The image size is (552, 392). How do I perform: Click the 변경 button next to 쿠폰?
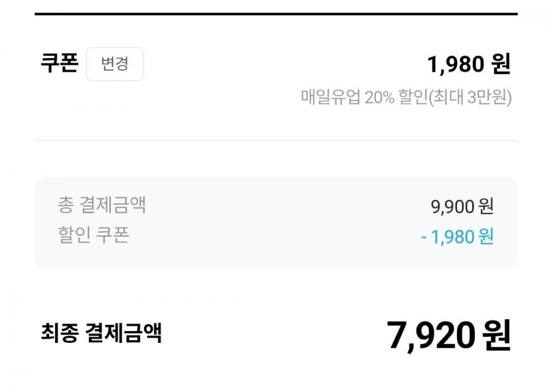115,64
